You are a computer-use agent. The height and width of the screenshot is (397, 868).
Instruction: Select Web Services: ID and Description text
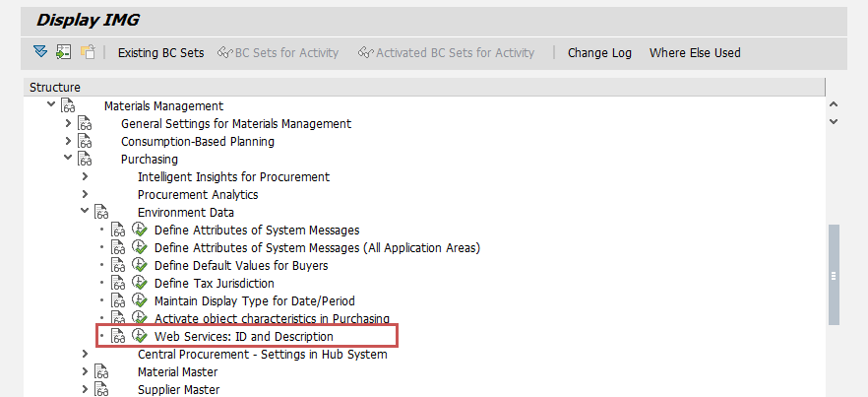(244, 337)
